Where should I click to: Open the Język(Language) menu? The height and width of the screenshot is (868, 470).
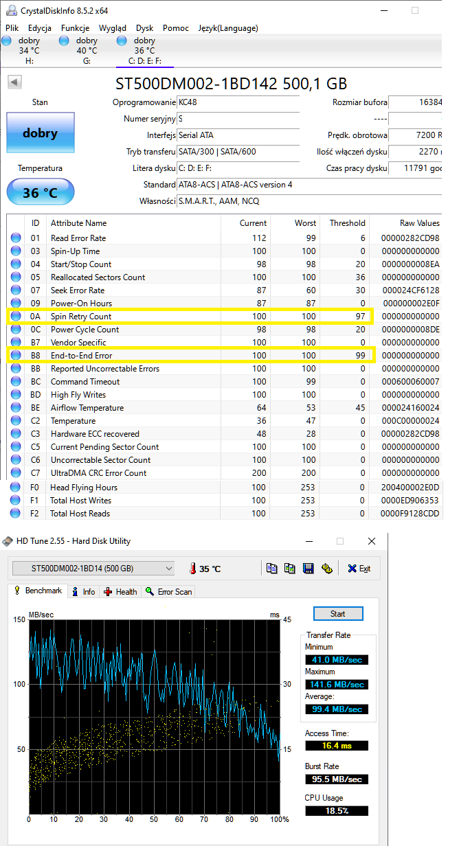(227, 28)
